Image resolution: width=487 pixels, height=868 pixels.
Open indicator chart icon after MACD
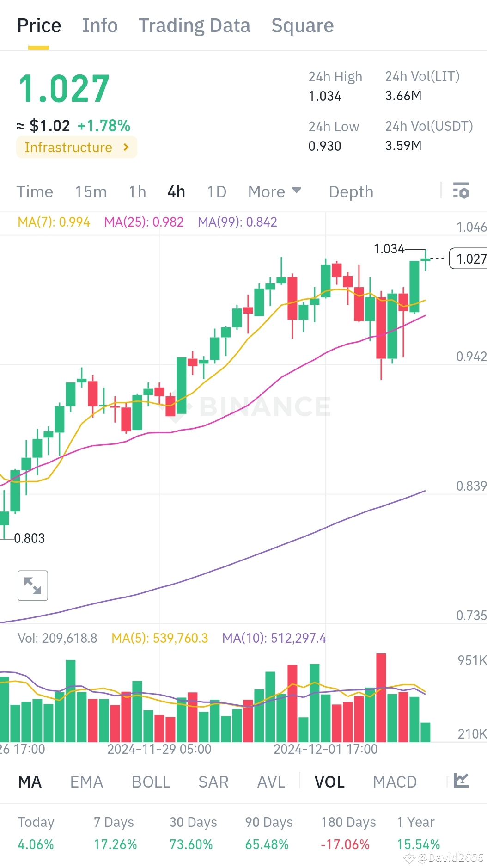461,781
